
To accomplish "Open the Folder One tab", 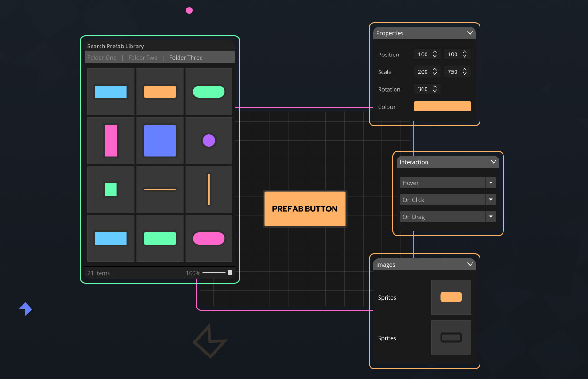I will click(102, 58).
